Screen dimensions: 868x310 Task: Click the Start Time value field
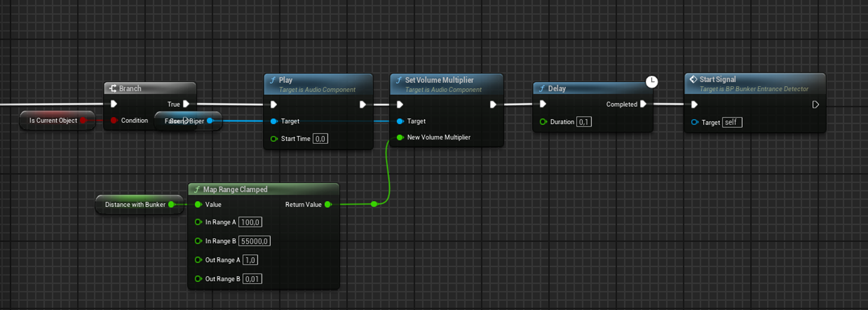[x=320, y=139]
